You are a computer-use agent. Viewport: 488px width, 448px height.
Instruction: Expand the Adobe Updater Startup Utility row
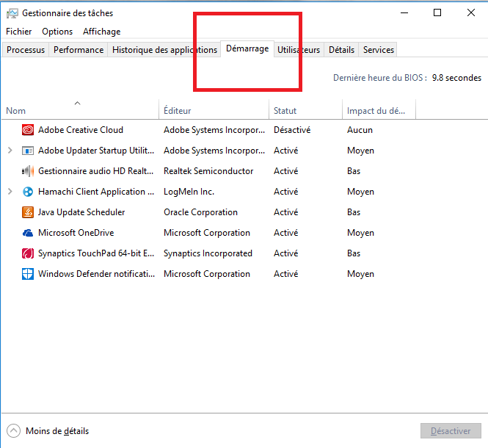[10, 151]
